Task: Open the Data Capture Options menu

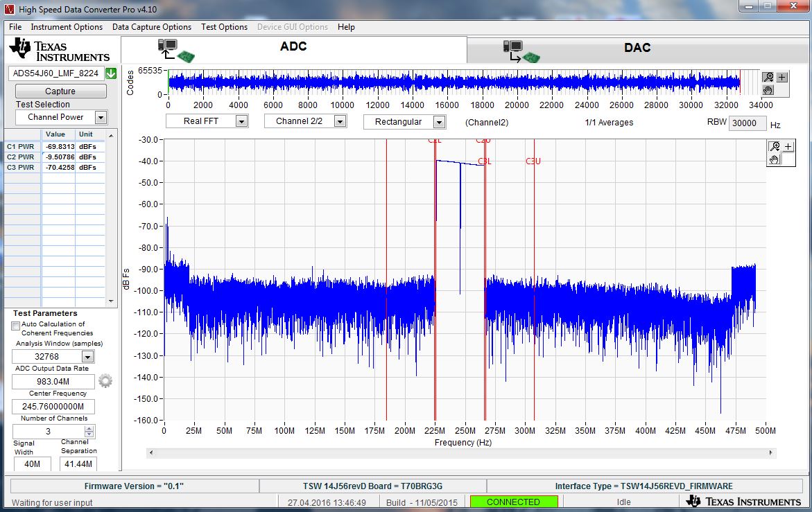Action: click(x=152, y=27)
